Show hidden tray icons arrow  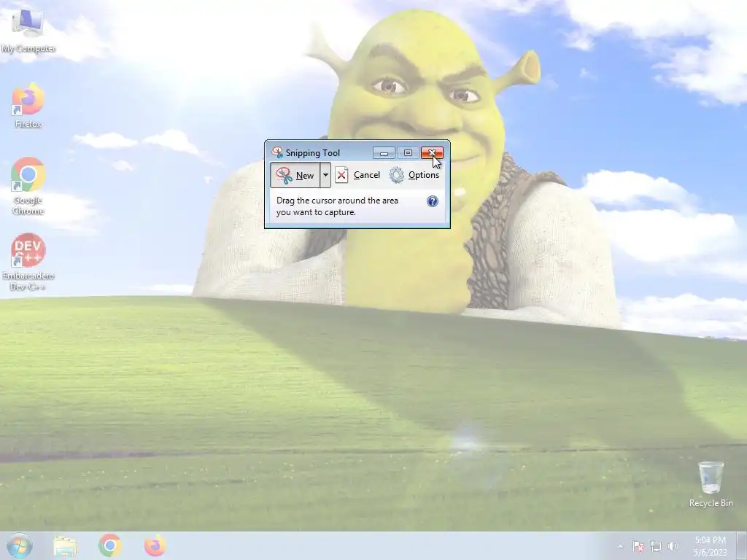[620, 546]
